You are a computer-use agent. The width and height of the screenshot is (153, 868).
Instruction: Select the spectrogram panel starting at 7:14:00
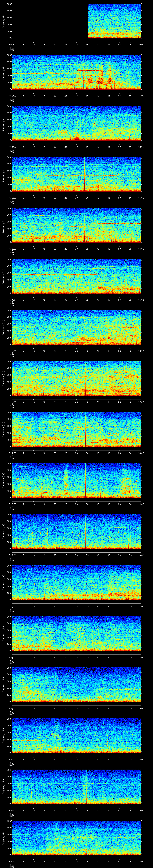point(77,276)
